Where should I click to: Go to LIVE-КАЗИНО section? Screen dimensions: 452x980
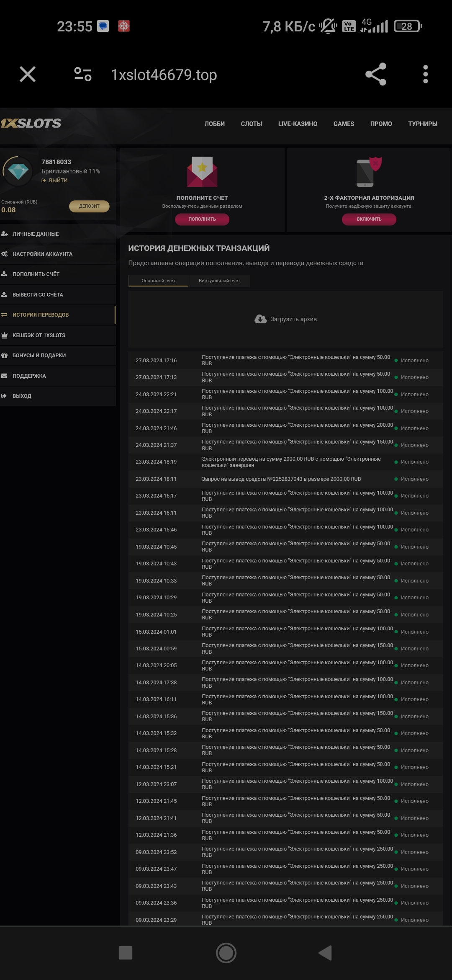pos(298,124)
